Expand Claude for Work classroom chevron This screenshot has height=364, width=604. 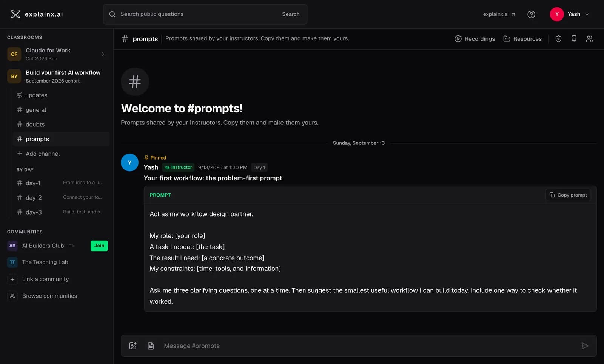coord(103,54)
